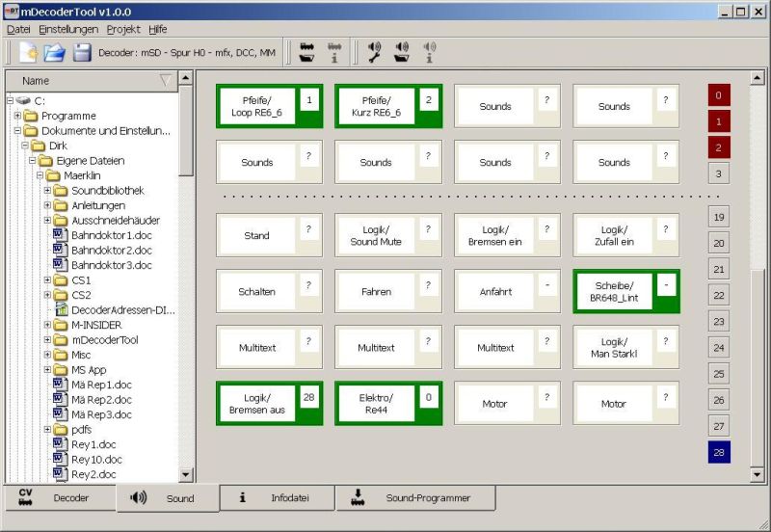Click the number 28 box on Bremsen aus
This screenshot has height=532, width=771.
point(308,397)
